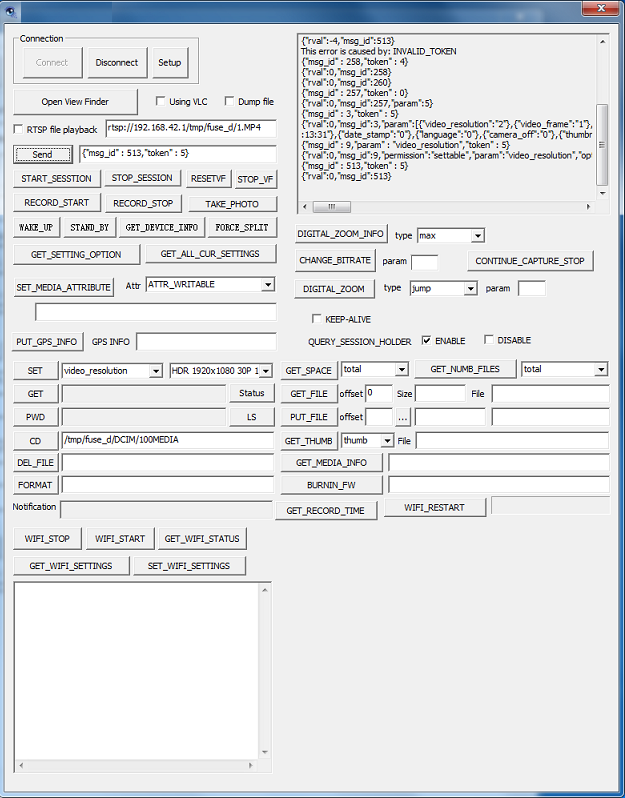
Task: Open the connection Setup button
Action: pos(169,63)
